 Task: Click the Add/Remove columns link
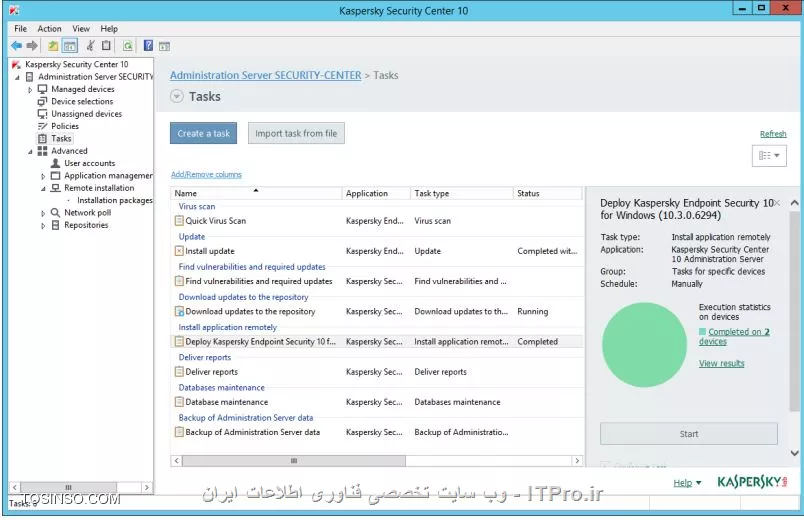coord(206,174)
